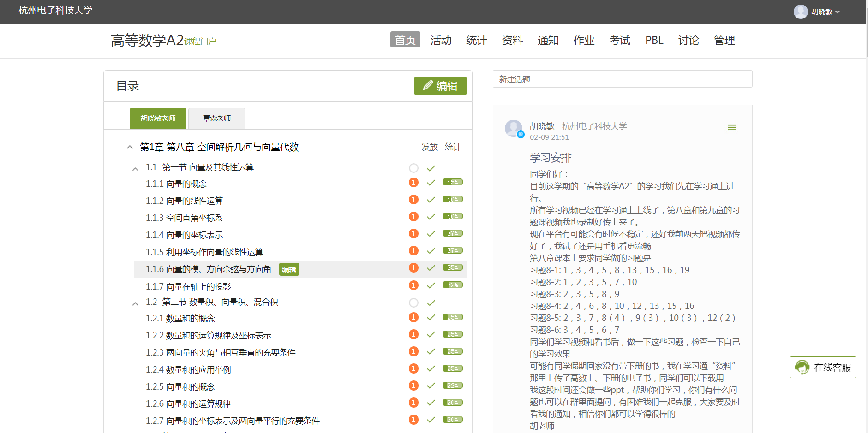Image resolution: width=868 pixels, height=433 pixels.
Task: Click orange task badge for 1.1.1 向量的概念
Action: click(413, 182)
